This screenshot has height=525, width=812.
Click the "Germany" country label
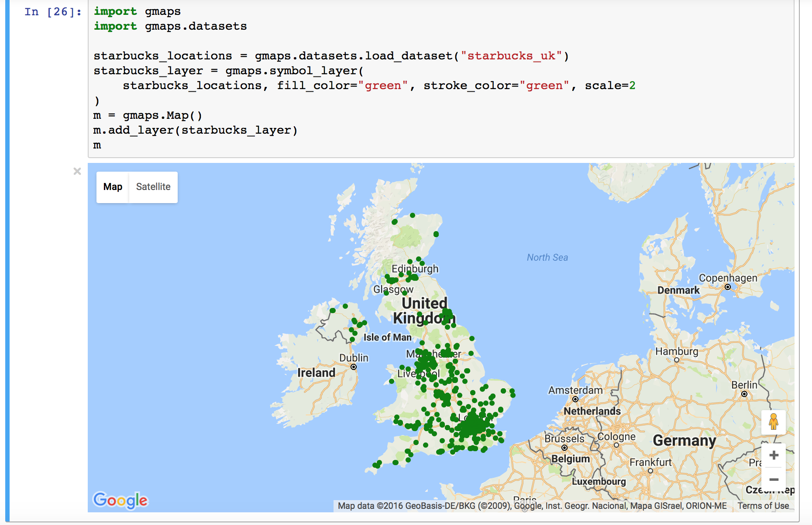pyautogui.click(x=685, y=441)
